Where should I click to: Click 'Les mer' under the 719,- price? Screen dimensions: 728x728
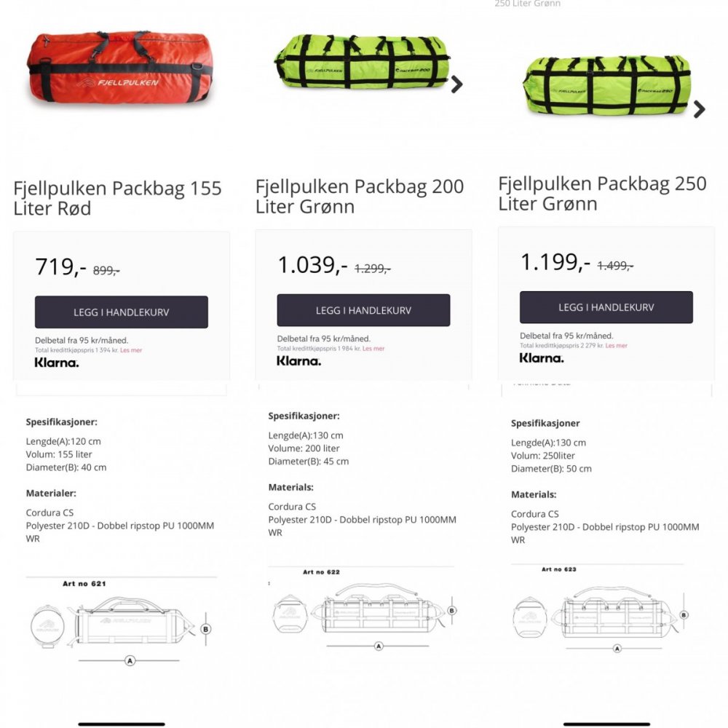131,350
